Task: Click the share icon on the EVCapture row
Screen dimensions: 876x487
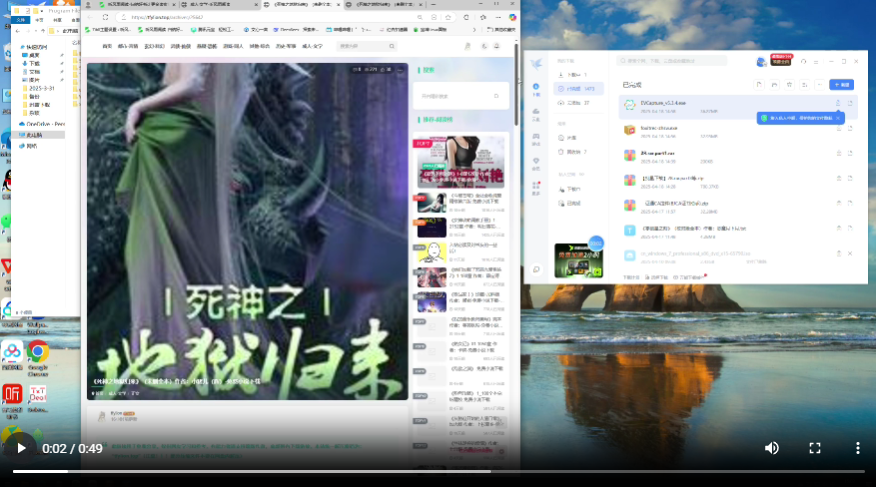Action: (838, 103)
